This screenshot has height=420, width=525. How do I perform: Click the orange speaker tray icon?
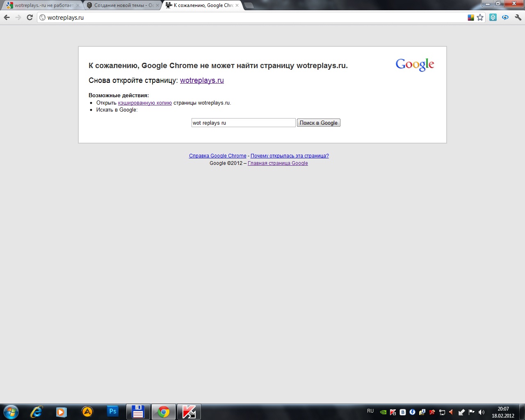[x=452, y=412]
